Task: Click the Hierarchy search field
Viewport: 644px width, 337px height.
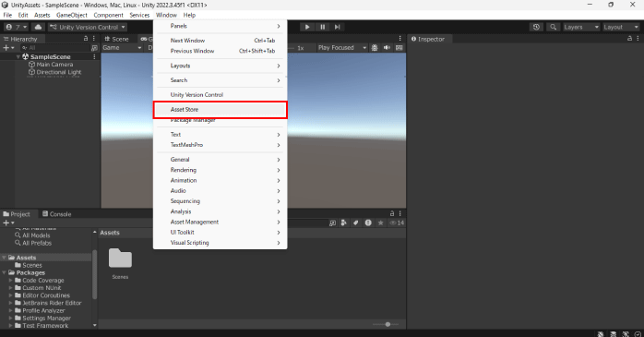Action: click(x=54, y=48)
